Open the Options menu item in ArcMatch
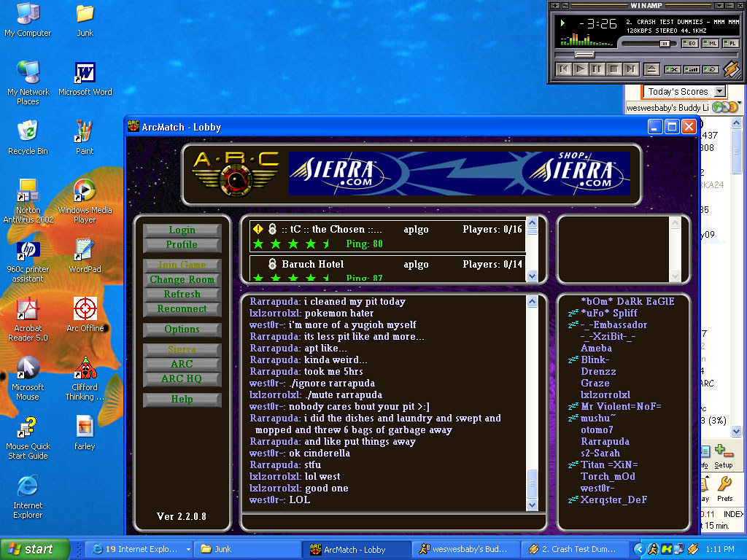 click(x=182, y=329)
